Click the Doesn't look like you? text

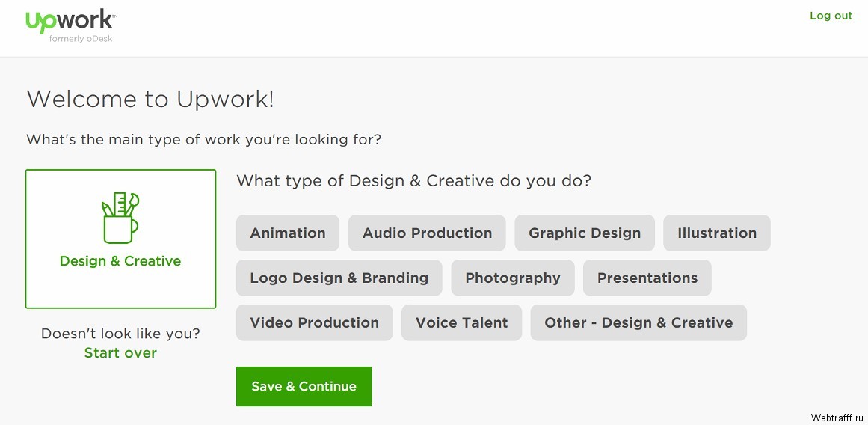click(x=120, y=334)
